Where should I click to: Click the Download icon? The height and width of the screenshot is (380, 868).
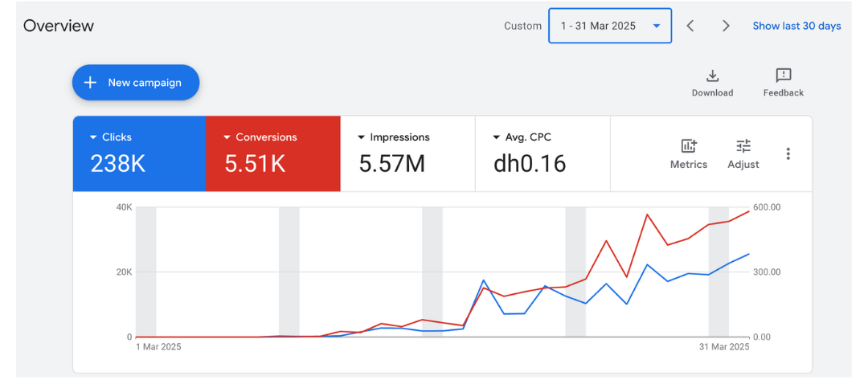click(712, 76)
